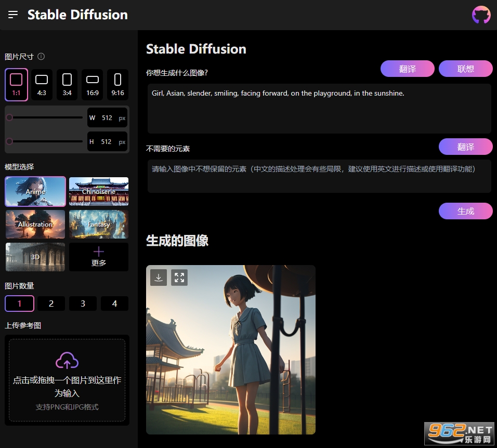
Task: Select 16:9 aspect ratio
Action: (x=92, y=85)
